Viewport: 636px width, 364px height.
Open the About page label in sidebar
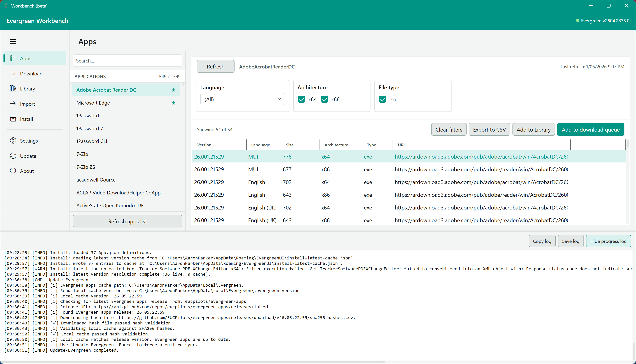point(27,171)
